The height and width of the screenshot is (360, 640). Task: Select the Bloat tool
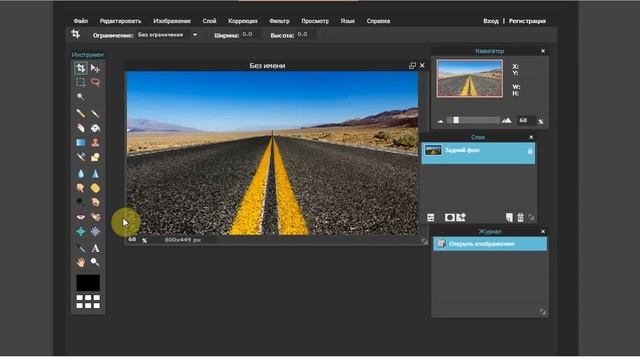(81, 231)
